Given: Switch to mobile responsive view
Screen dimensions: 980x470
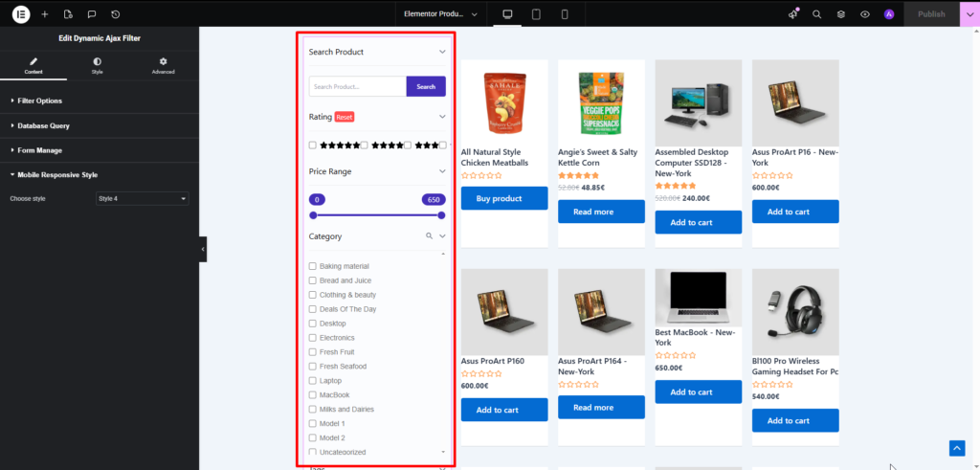Looking at the screenshot, I should click(565, 14).
